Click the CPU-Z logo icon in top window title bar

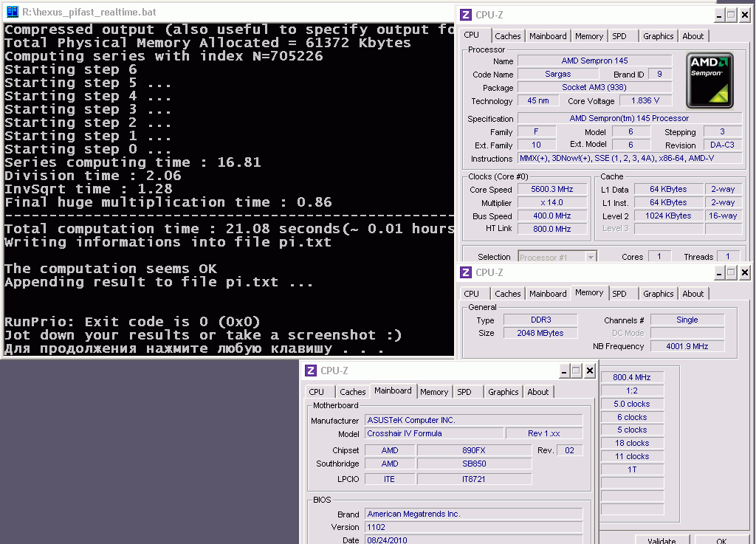click(466, 15)
